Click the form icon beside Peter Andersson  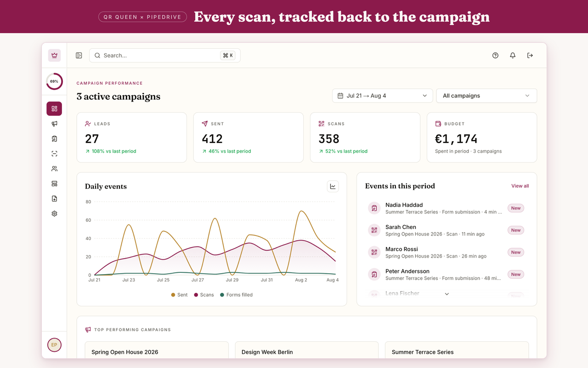pos(374,275)
